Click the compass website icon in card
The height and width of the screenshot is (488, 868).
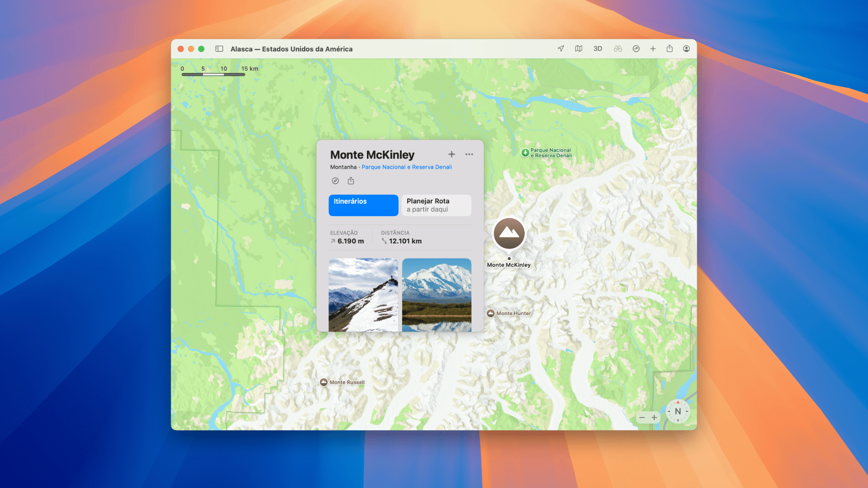pos(335,181)
